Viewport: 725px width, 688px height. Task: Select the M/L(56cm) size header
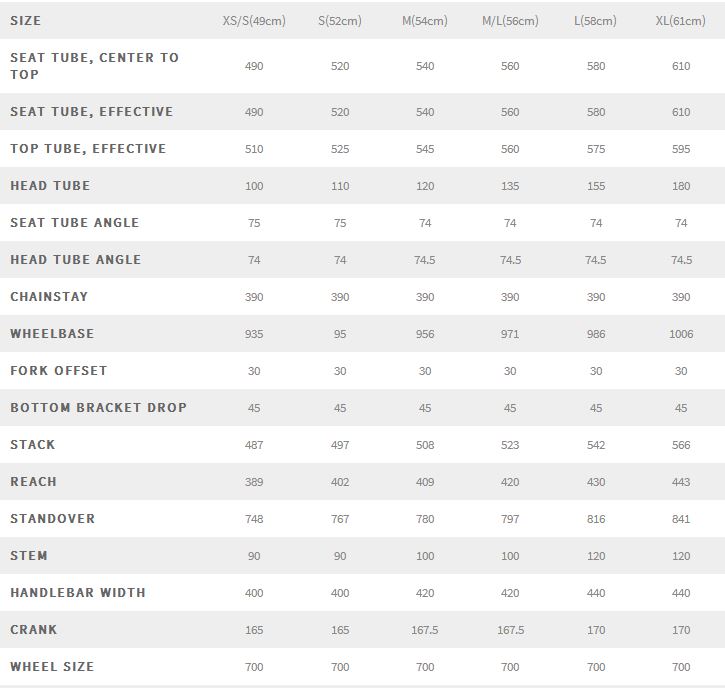510,21
